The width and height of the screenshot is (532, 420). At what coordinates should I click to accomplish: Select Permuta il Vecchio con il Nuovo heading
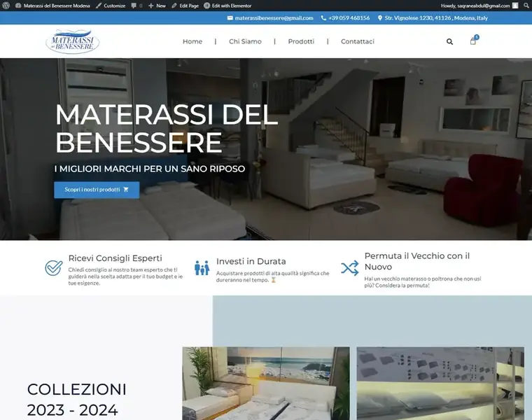pos(417,261)
